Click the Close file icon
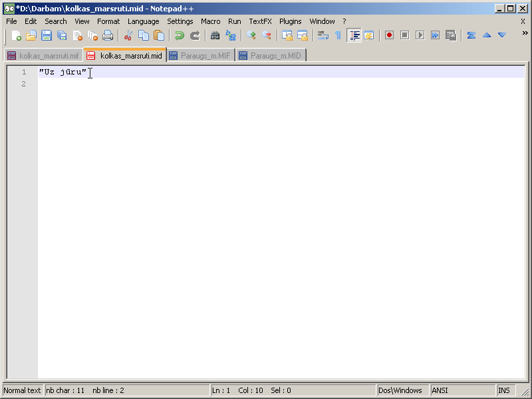The image size is (532, 399). click(x=77, y=35)
